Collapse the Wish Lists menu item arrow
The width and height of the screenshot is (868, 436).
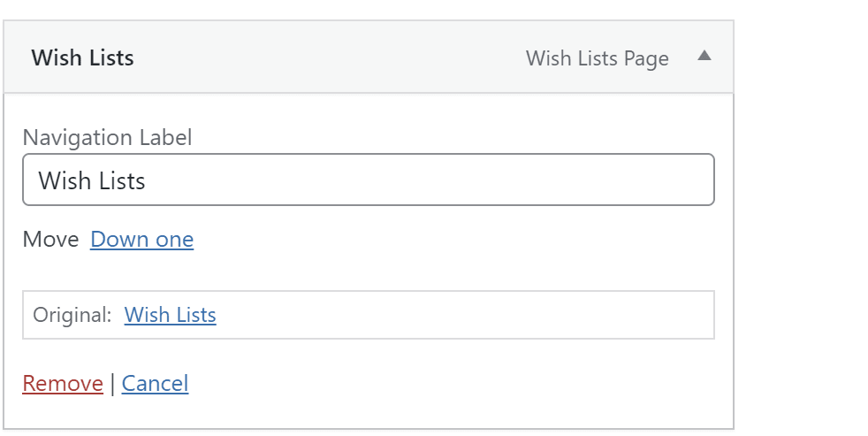click(704, 56)
